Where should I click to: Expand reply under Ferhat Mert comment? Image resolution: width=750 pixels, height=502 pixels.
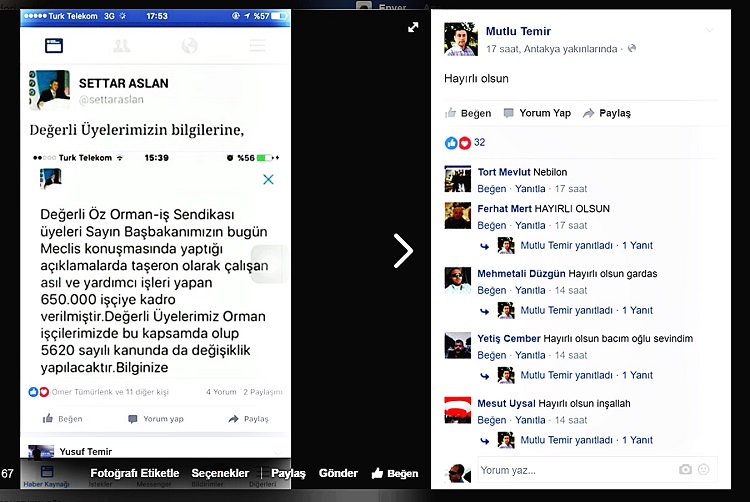pos(586,246)
